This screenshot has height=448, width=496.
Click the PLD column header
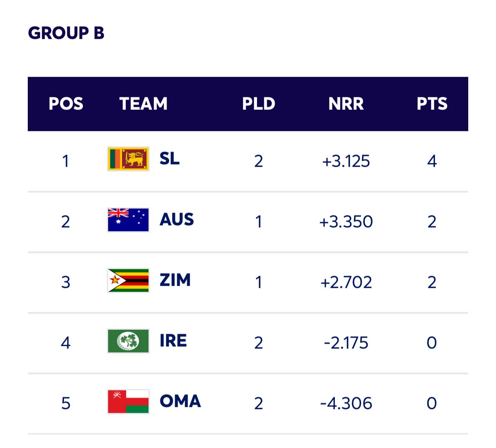tap(258, 104)
